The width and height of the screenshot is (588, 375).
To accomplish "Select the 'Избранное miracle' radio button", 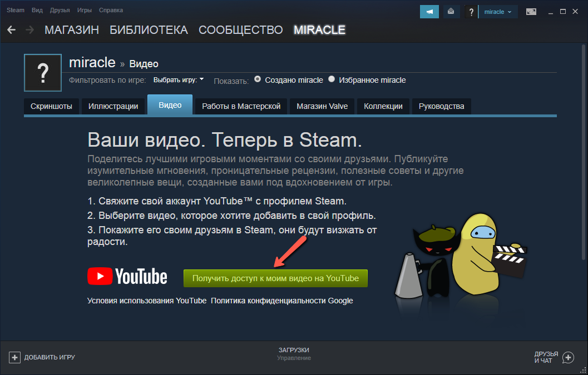I will [x=332, y=79].
